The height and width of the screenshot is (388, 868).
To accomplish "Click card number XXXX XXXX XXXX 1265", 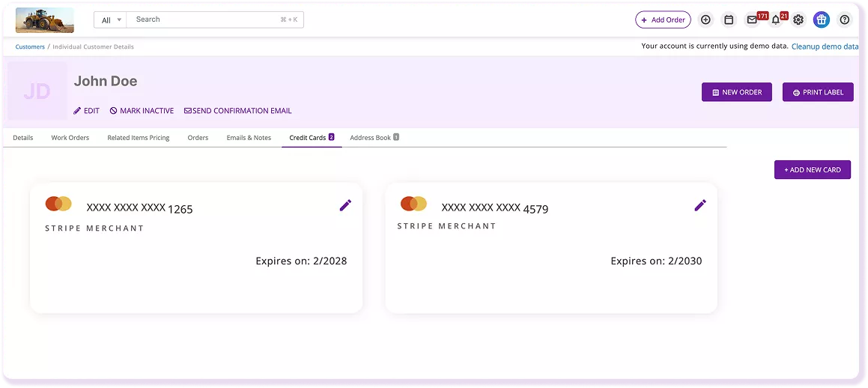I will click(x=139, y=208).
